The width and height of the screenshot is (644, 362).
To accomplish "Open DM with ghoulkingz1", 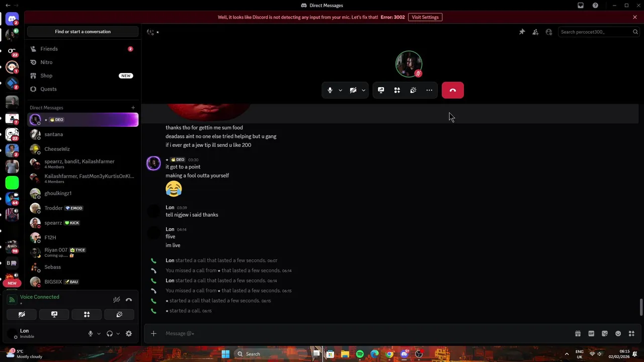I will 83,193.
